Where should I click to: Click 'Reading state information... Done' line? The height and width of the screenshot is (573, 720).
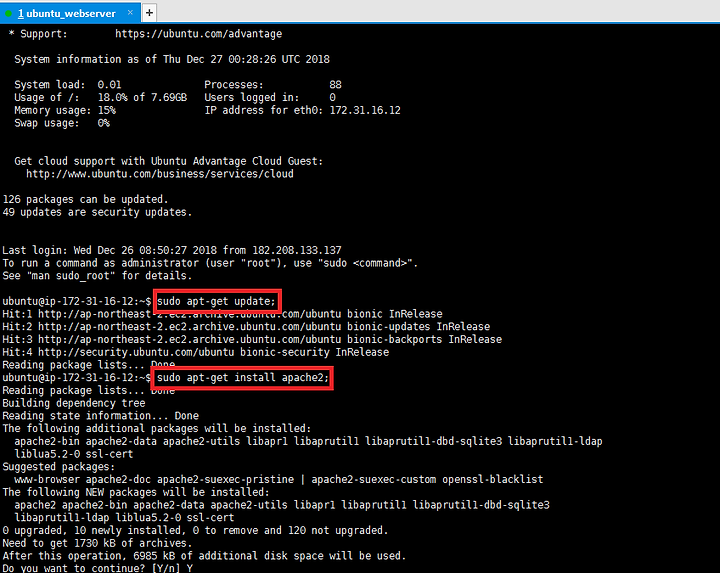point(101,416)
